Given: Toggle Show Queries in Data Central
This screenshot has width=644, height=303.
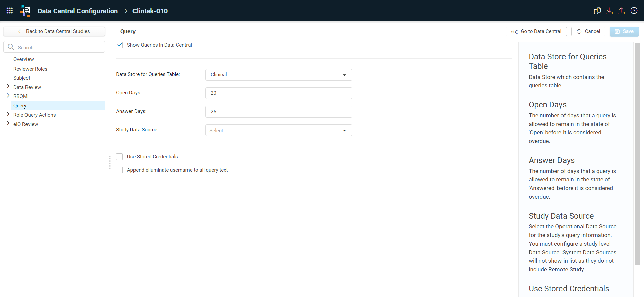Looking at the screenshot, I should point(119,45).
